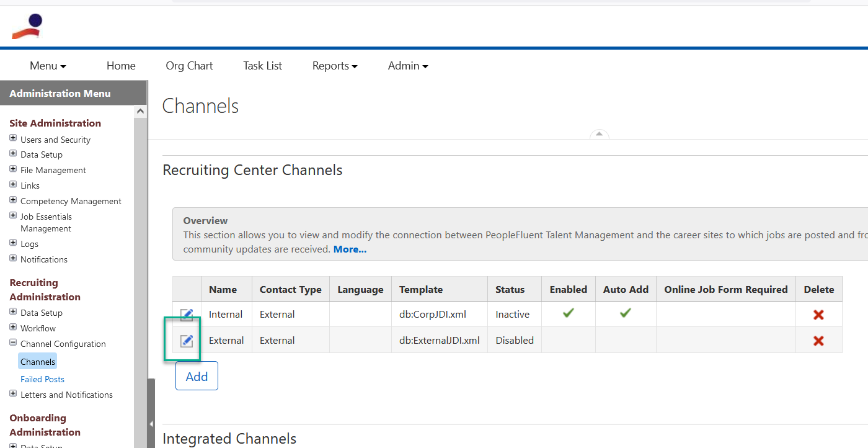Expand Site Administration Data Setup node
Image resolution: width=868 pixels, height=448 pixels.
pos(13,153)
